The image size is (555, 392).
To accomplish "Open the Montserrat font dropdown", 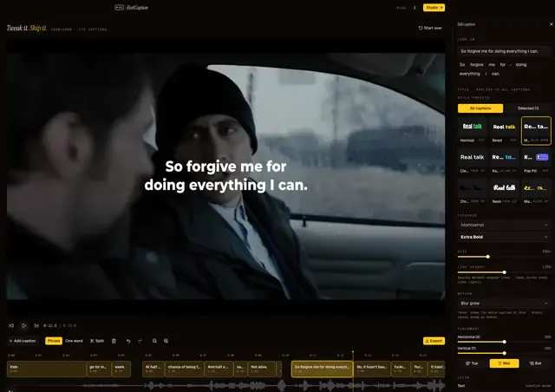I will pos(504,225).
